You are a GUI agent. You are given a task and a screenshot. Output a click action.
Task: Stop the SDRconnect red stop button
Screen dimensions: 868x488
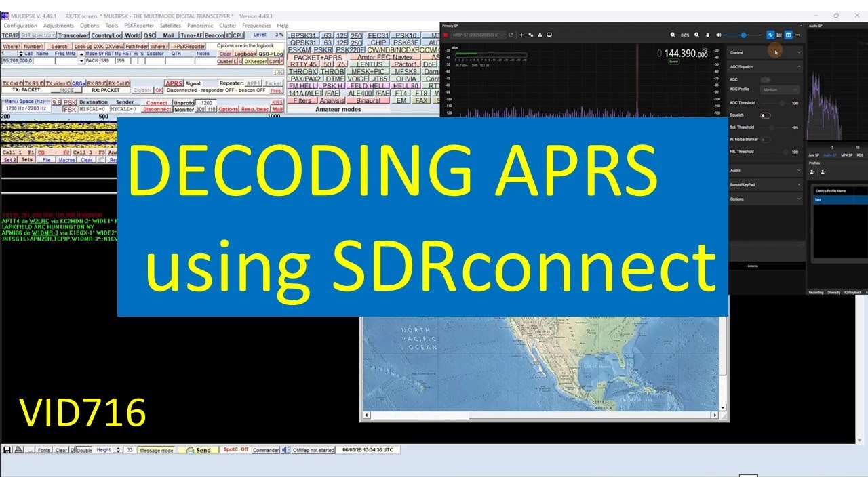[446, 34]
